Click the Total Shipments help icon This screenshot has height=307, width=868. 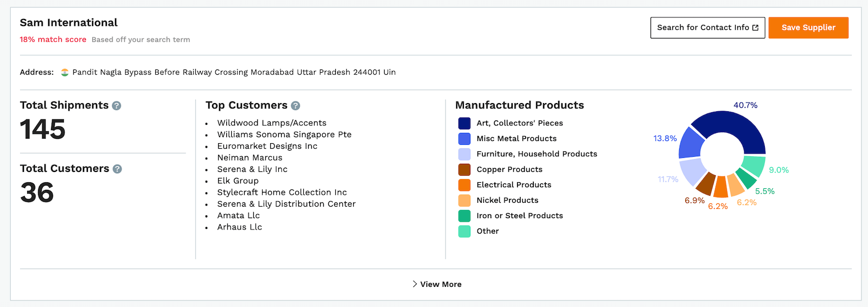coord(117,106)
